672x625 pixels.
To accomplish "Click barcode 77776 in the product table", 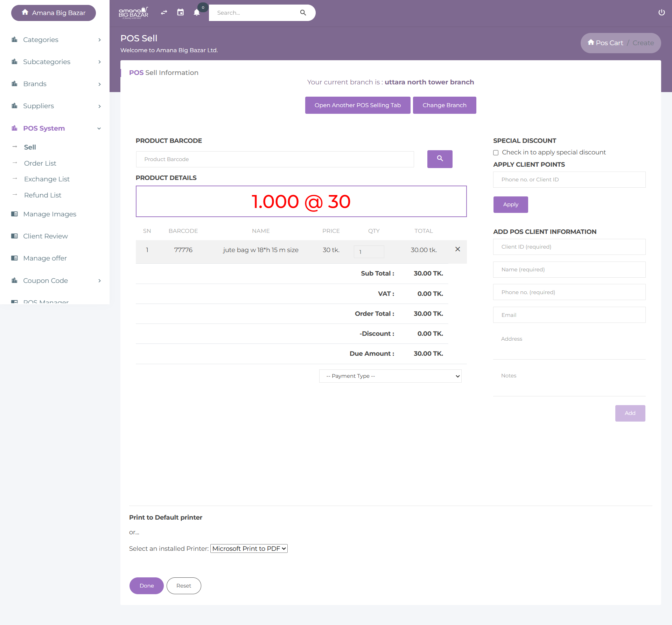I will click(183, 250).
